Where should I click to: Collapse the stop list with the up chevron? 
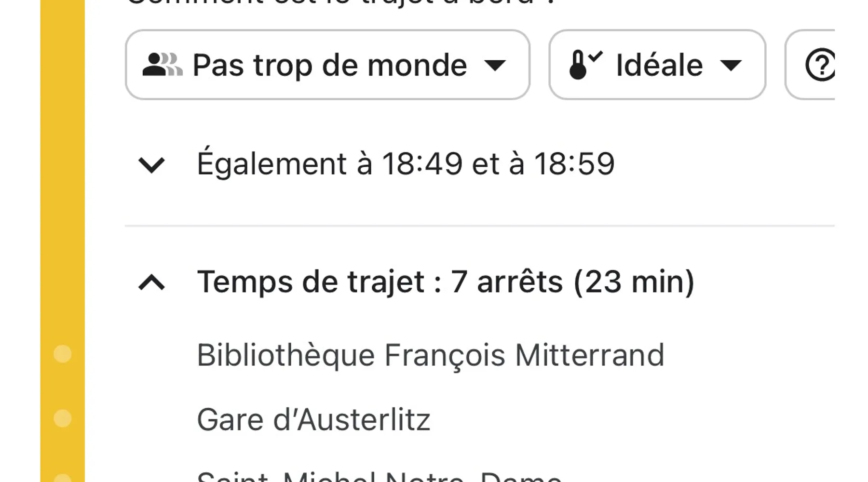click(151, 282)
